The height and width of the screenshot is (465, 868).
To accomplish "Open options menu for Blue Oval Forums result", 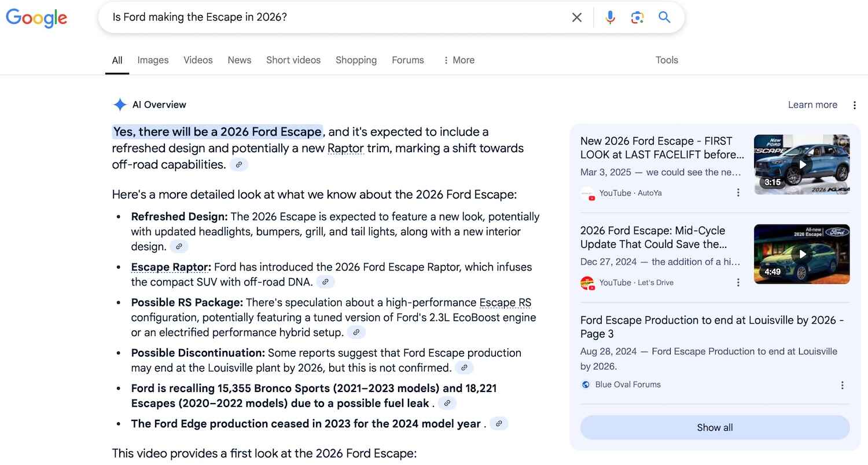I will [x=843, y=385].
